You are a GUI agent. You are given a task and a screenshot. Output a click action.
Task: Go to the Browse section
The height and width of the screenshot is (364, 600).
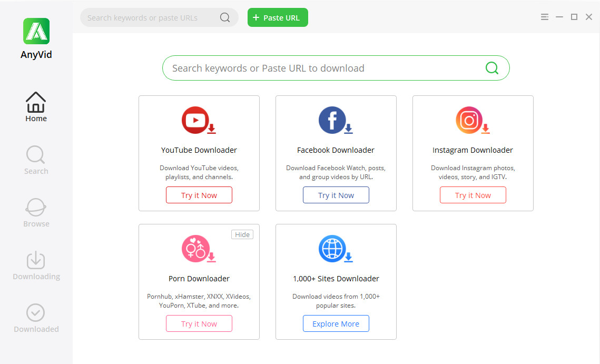click(36, 213)
